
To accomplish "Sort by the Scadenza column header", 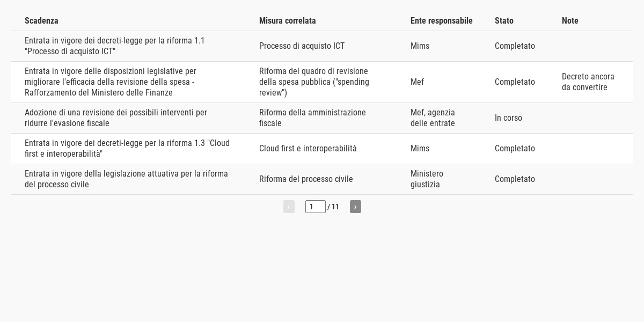I will point(41,20).
